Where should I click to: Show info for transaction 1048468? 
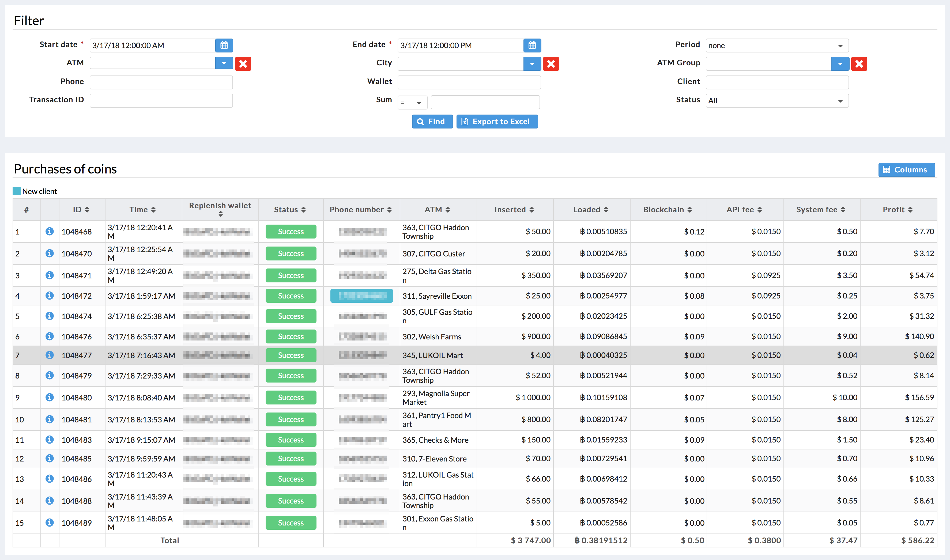point(50,231)
